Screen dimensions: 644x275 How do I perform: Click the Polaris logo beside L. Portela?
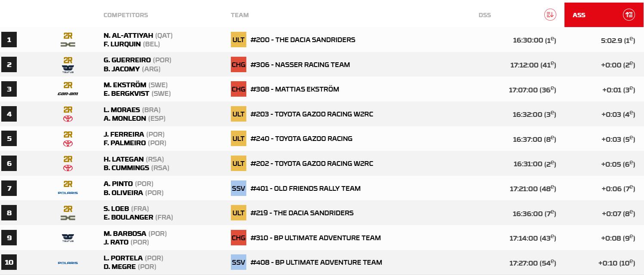point(68,263)
